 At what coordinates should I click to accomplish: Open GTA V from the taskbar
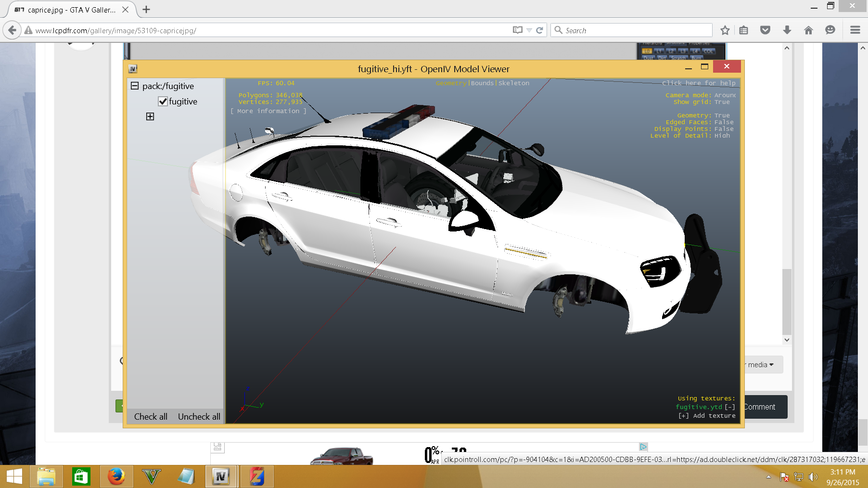[151, 477]
